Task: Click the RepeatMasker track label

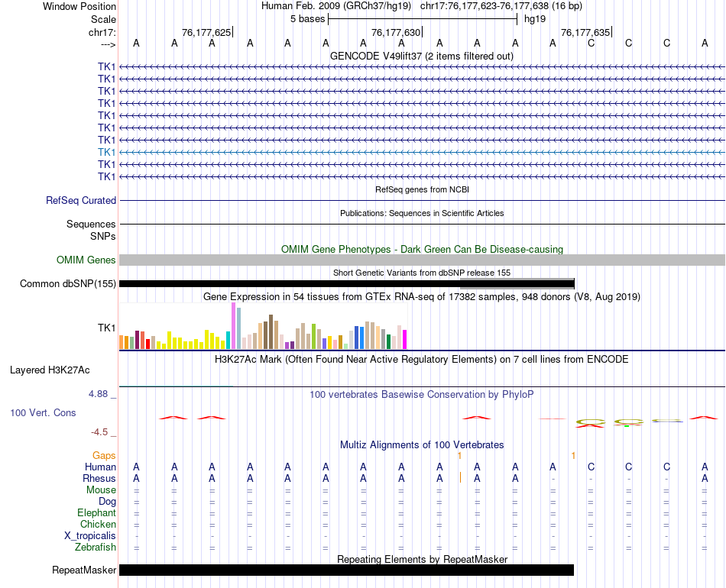Action: (84, 570)
